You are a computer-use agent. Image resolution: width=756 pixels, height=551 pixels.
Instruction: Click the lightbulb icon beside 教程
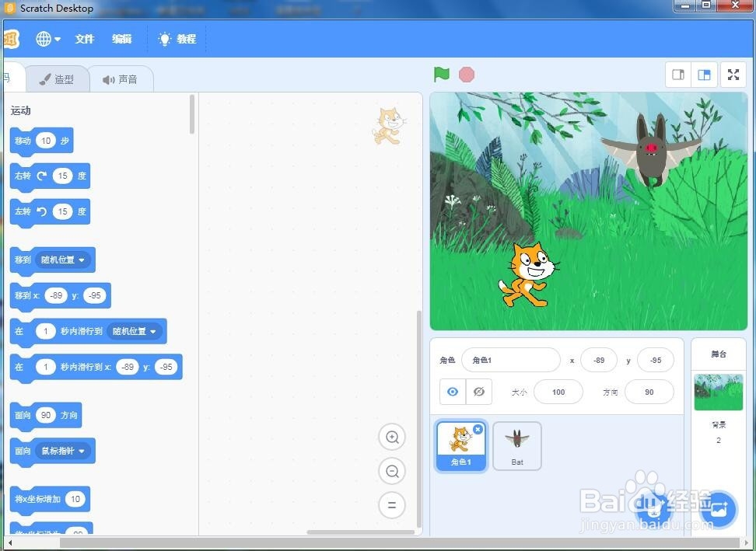coord(164,39)
